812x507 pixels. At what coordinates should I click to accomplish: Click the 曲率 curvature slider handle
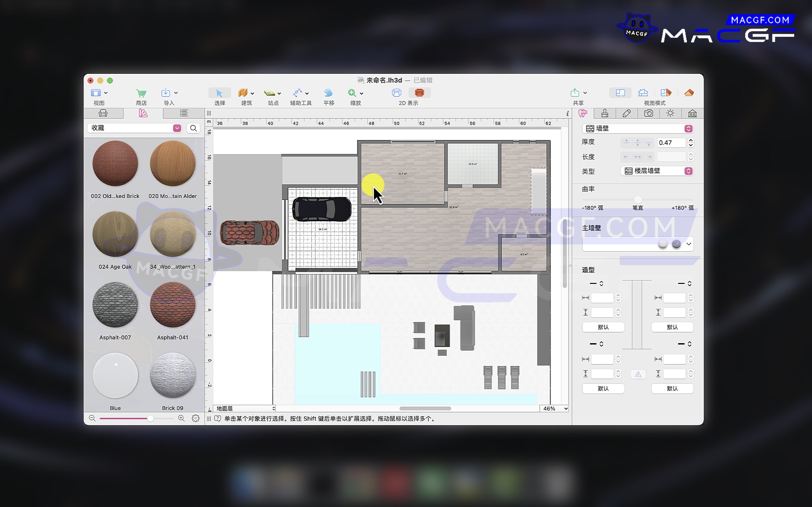click(x=637, y=199)
